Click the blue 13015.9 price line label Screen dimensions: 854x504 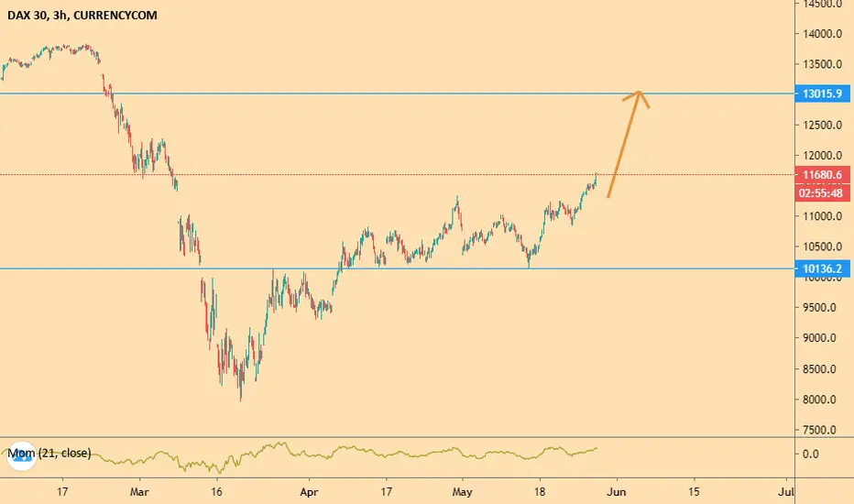pos(823,93)
